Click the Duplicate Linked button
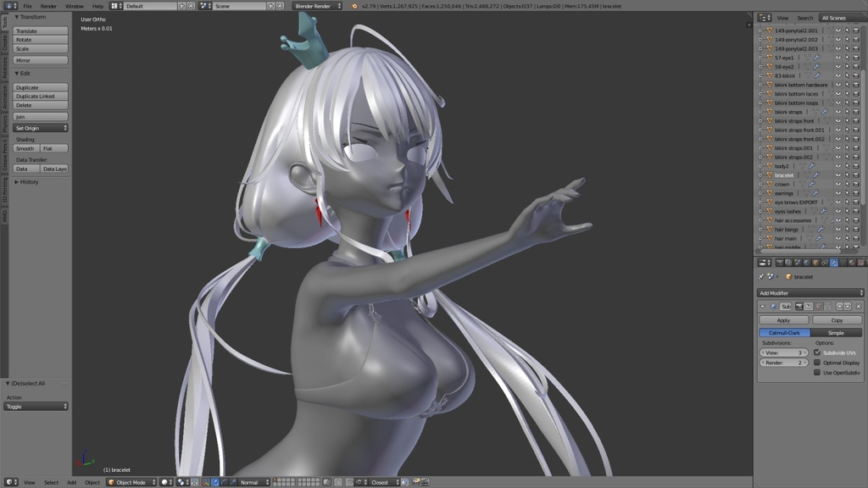Viewport: 868px width, 488px height. [x=41, y=97]
